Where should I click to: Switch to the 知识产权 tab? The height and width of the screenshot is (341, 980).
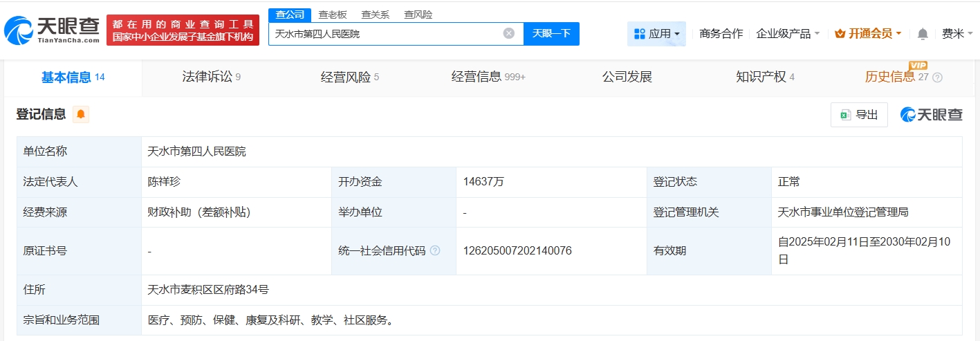pyautogui.click(x=765, y=77)
